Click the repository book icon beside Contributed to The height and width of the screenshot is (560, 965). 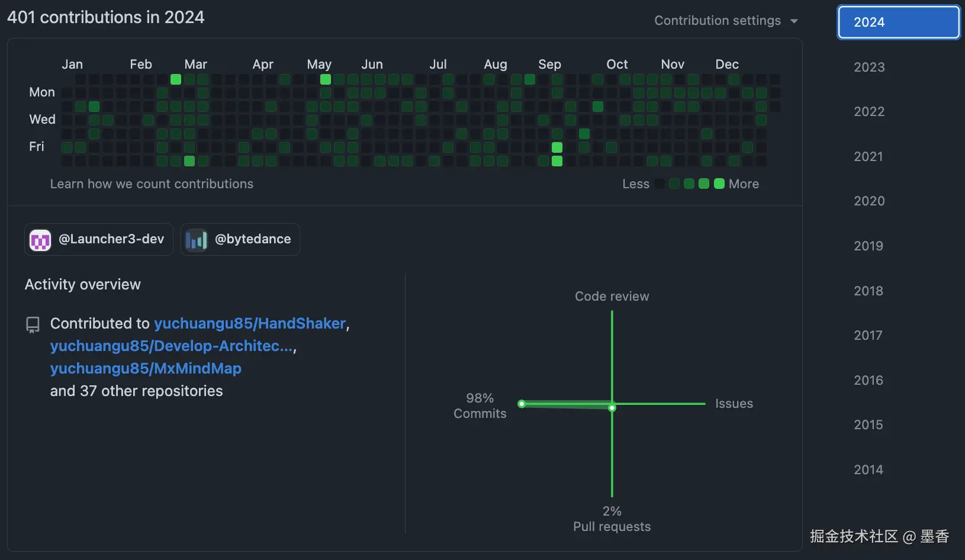click(32, 324)
